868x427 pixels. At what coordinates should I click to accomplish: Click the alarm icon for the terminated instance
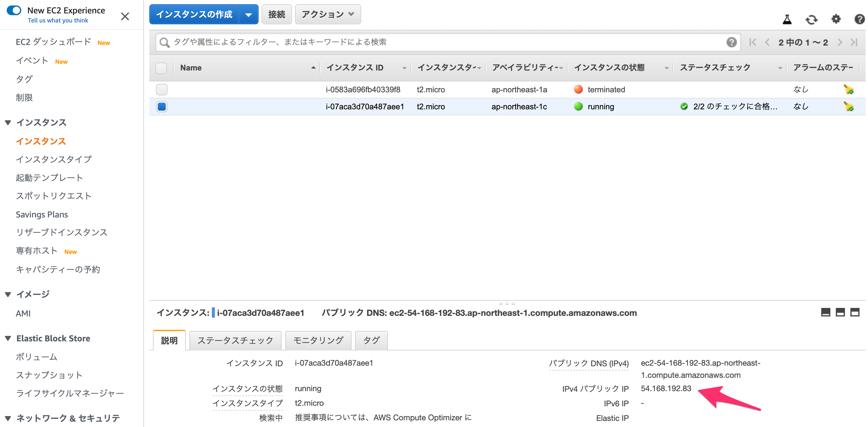pyautogui.click(x=849, y=90)
